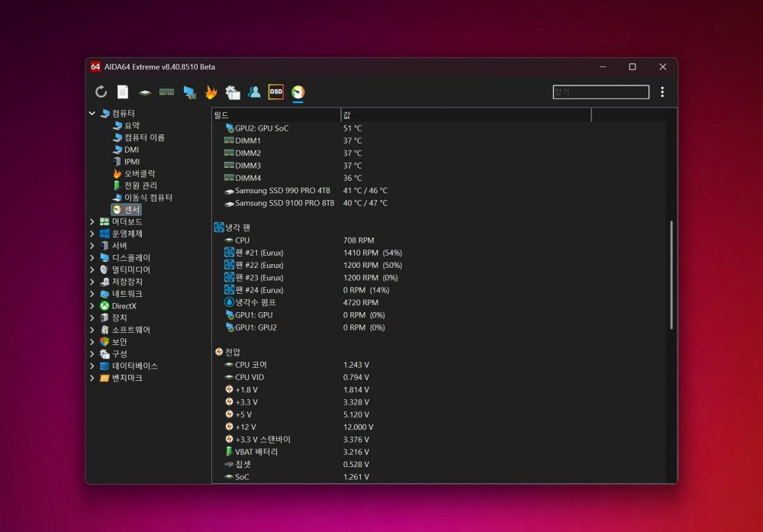Image resolution: width=763 pixels, height=532 pixels.
Task: Click into the 찾기 search field
Action: click(601, 92)
